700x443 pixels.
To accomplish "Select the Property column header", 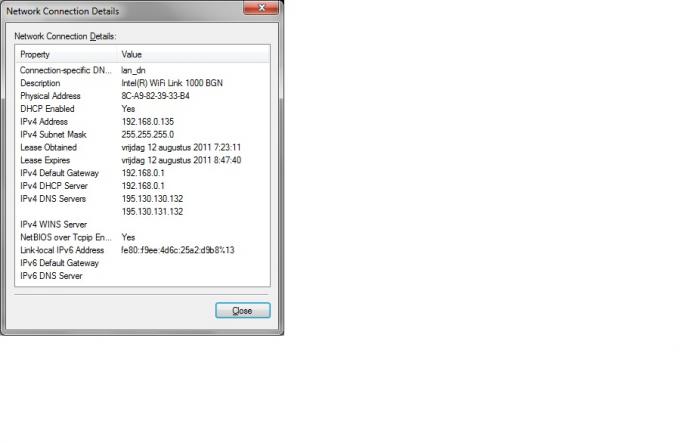I will click(67, 54).
